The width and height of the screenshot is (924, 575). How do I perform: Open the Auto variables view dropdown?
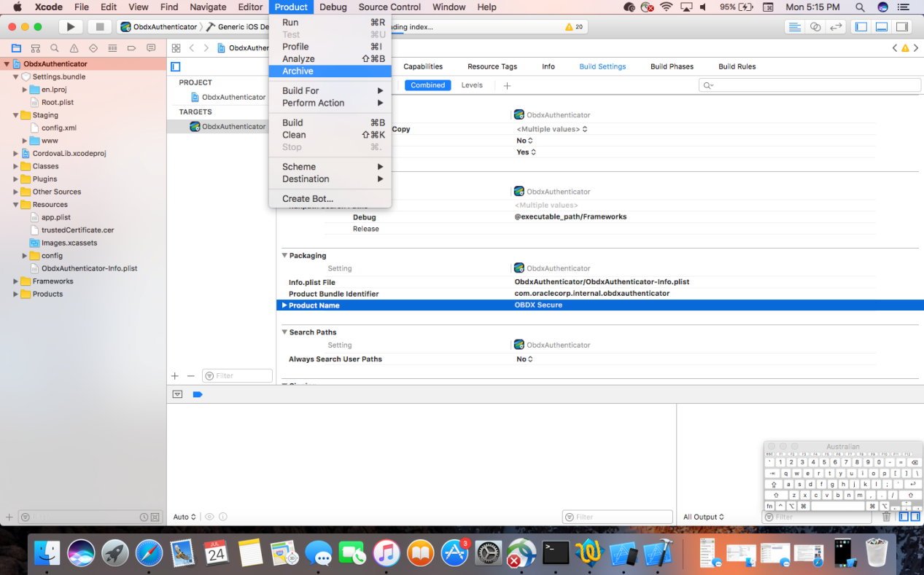tap(185, 517)
